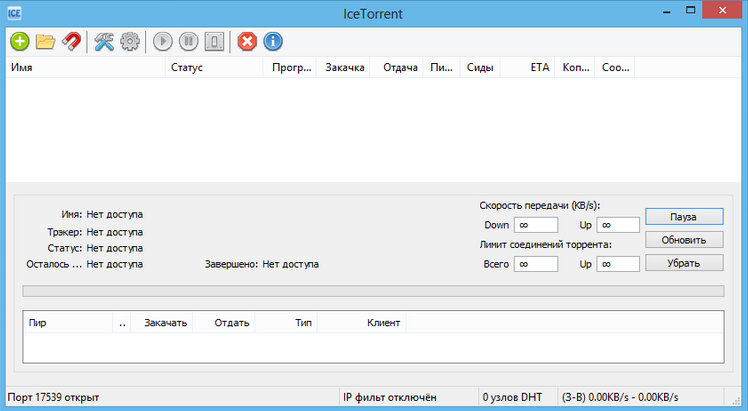748x411 pixels.
Task: Sort peers by Тип column
Action: pyautogui.click(x=286, y=323)
